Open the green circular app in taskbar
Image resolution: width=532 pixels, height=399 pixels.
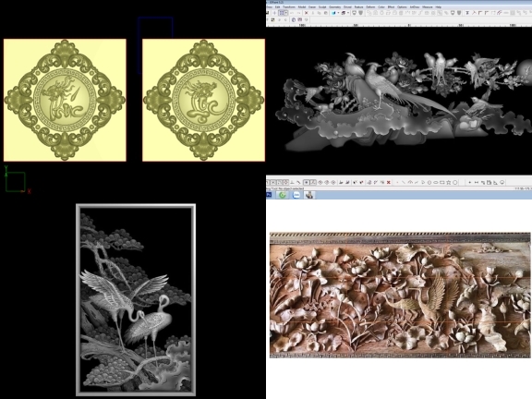click(283, 195)
